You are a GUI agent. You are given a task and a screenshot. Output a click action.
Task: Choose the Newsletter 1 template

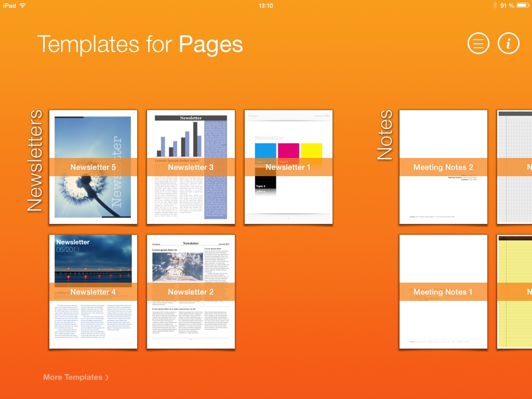tap(288, 167)
